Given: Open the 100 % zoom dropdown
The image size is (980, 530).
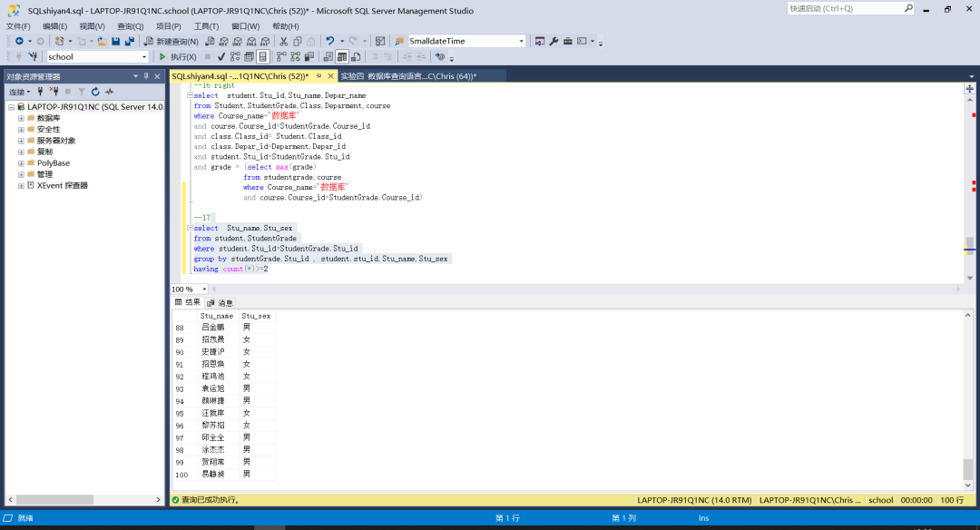Looking at the screenshot, I should pyautogui.click(x=204, y=290).
